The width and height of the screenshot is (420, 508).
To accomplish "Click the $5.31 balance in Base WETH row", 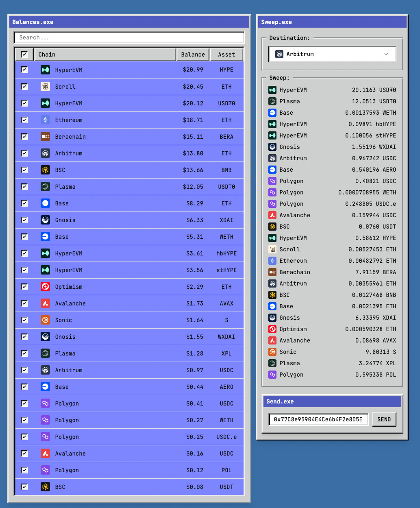I will [x=195, y=236].
